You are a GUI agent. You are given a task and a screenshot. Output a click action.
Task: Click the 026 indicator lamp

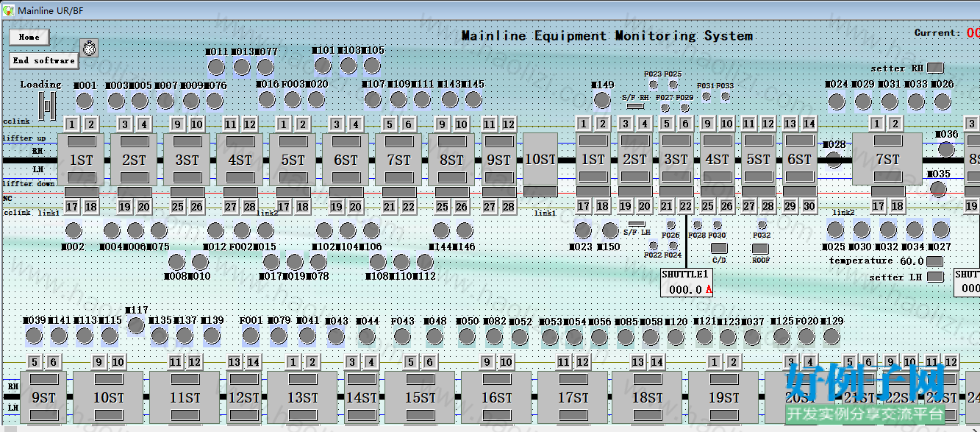(942, 101)
